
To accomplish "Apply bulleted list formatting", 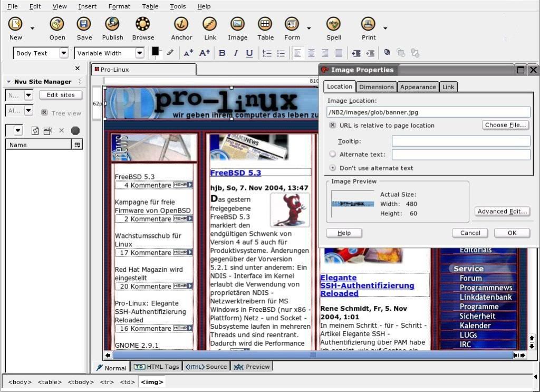I will 281,53.
